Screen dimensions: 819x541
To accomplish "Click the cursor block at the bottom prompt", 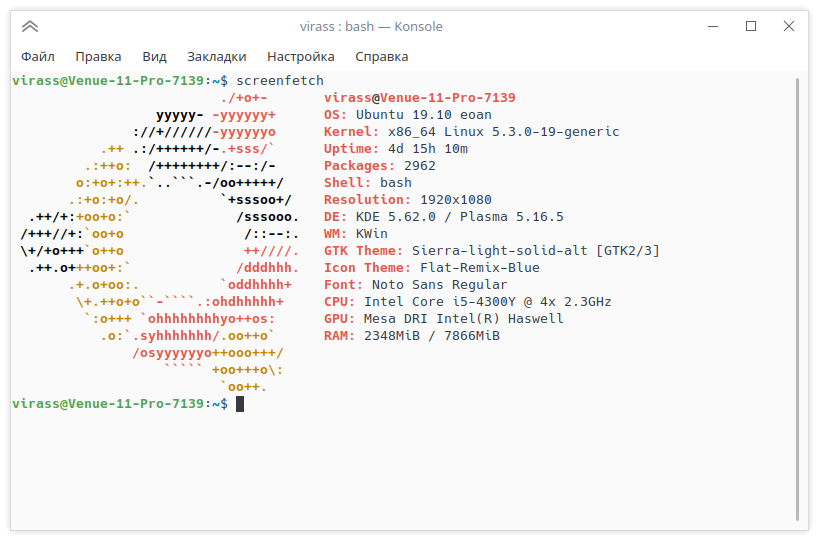I will pos(240,404).
